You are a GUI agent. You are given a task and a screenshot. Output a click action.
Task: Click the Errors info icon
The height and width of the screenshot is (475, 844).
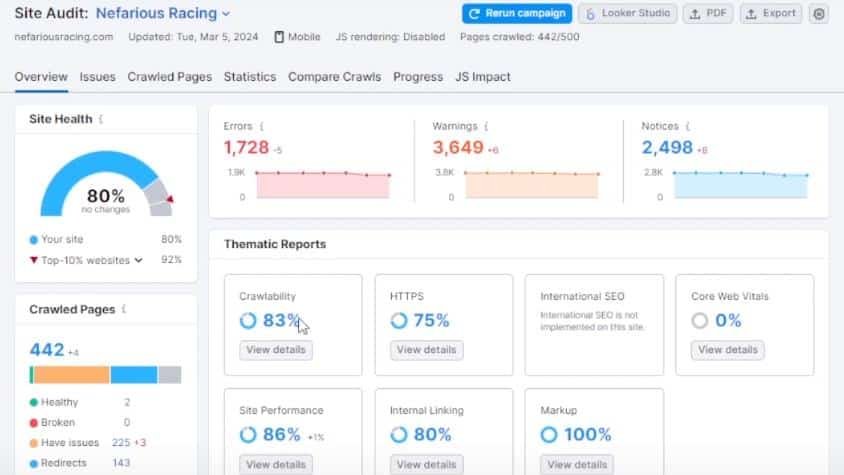point(262,126)
